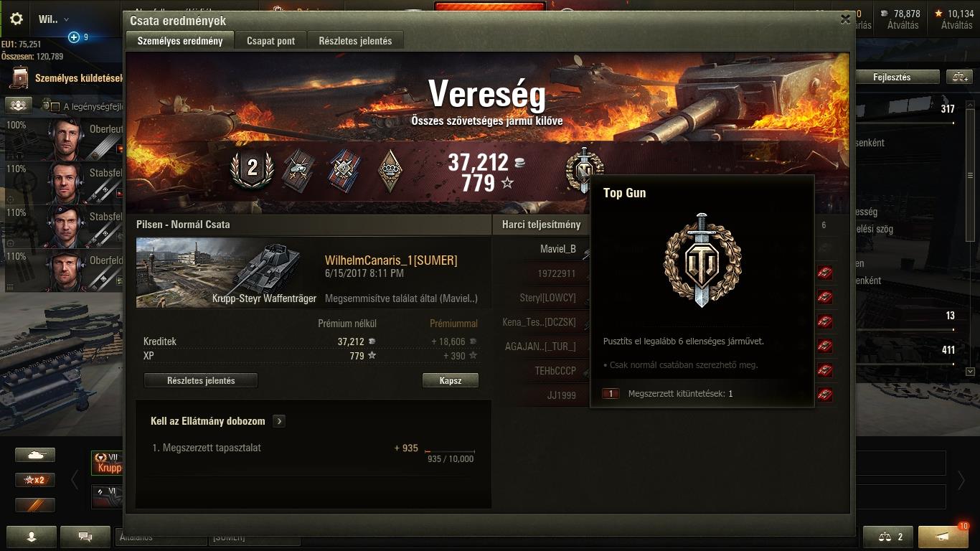The width and height of the screenshot is (980, 551).
Task: Open the player name dropdown arrow
Action: click(67, 20)
